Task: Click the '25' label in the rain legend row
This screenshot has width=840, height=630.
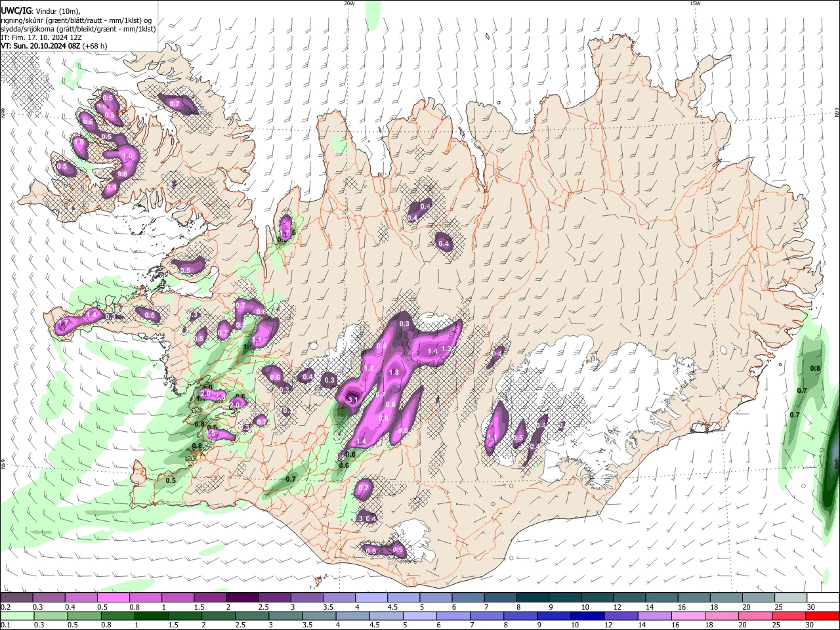Action: [778, 625]
